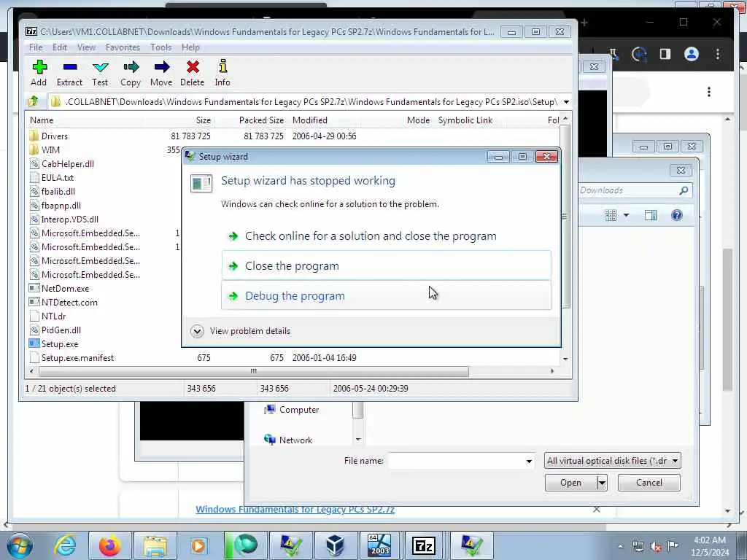Click the Windows Fundamentals for Legacy PCs download link
The width and height of the screenshot is (747, 560).
coord(295,510)
